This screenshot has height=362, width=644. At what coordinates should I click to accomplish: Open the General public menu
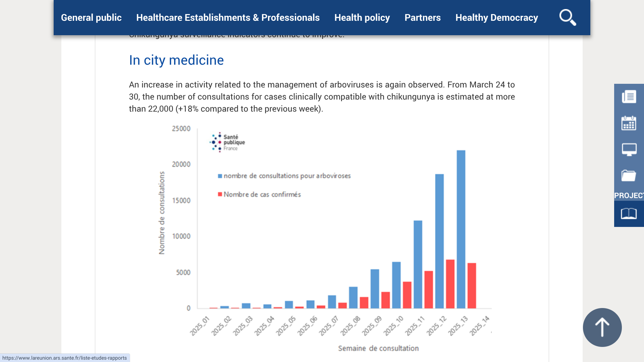click(91, 17)
